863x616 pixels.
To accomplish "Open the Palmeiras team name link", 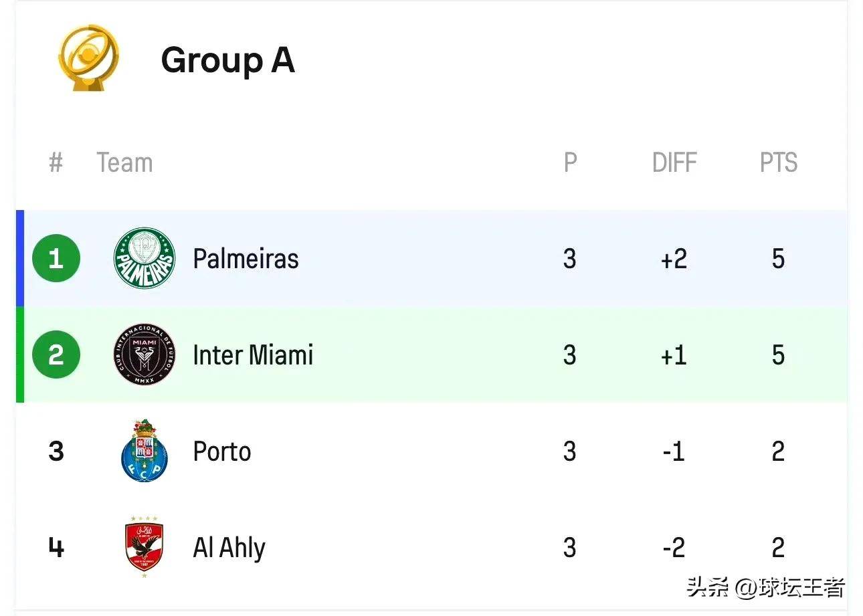I will tap(246, 259).
